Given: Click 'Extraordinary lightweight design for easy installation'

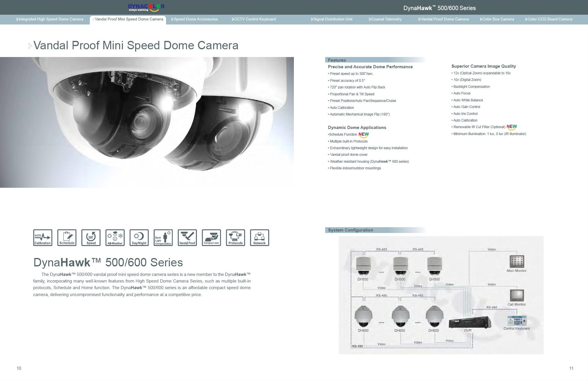Looking at the screenshot, I should click(x=368, y=148).
